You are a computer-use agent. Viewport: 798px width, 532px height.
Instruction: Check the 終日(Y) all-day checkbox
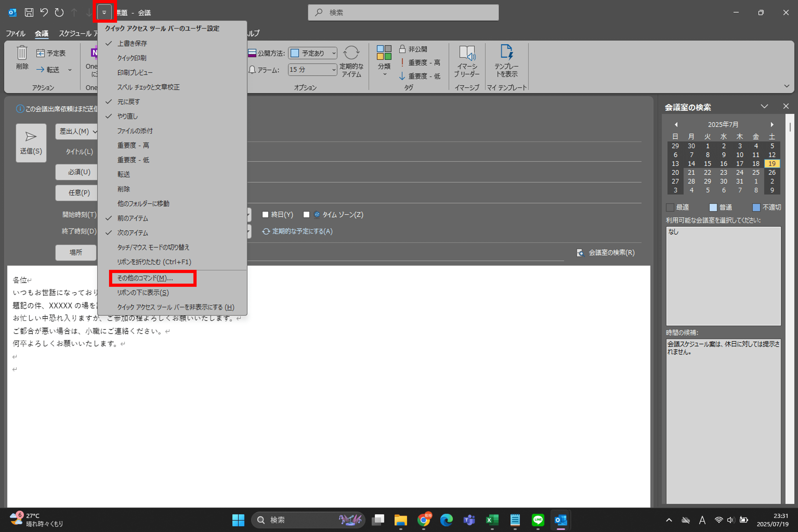click(266, 214)
